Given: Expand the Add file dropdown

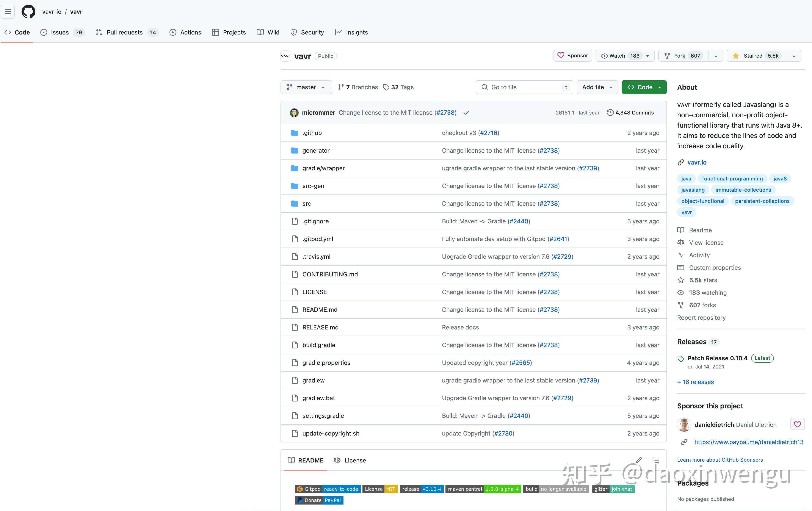Looking at the screenshot, I should tap(597, 87).
